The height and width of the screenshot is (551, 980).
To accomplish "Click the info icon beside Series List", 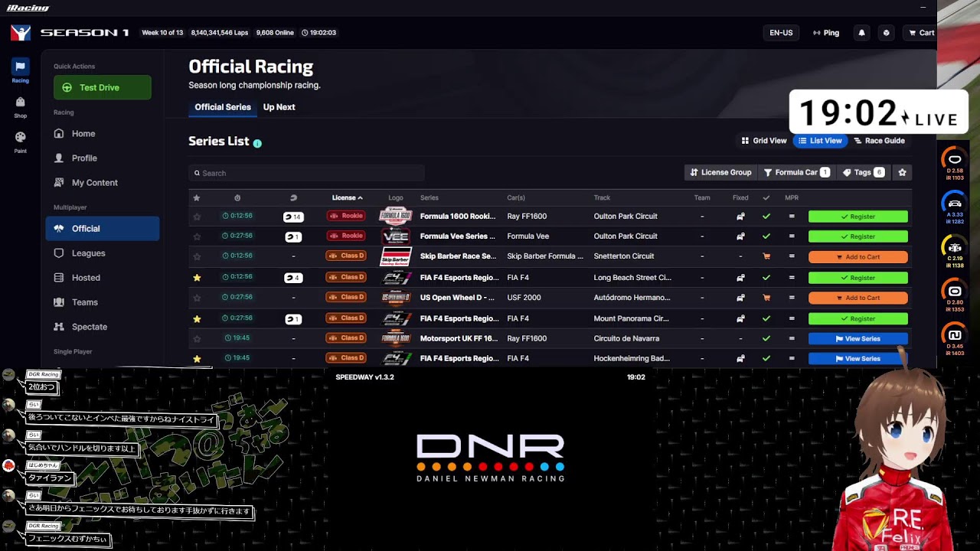I will [x=257, y=143].
